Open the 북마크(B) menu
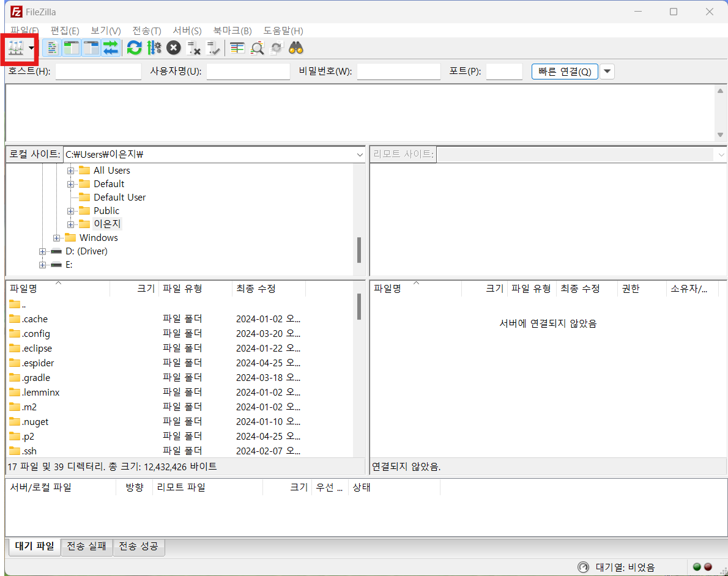 (x=232, y=31)
